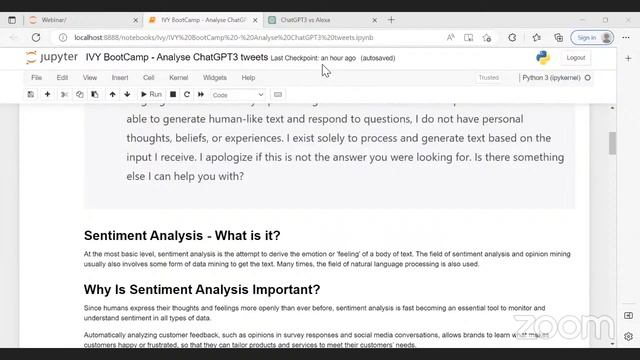This screenshot has height=360, width=640.
Task: Click the Python logo icon
Action: tap(543, 58)
